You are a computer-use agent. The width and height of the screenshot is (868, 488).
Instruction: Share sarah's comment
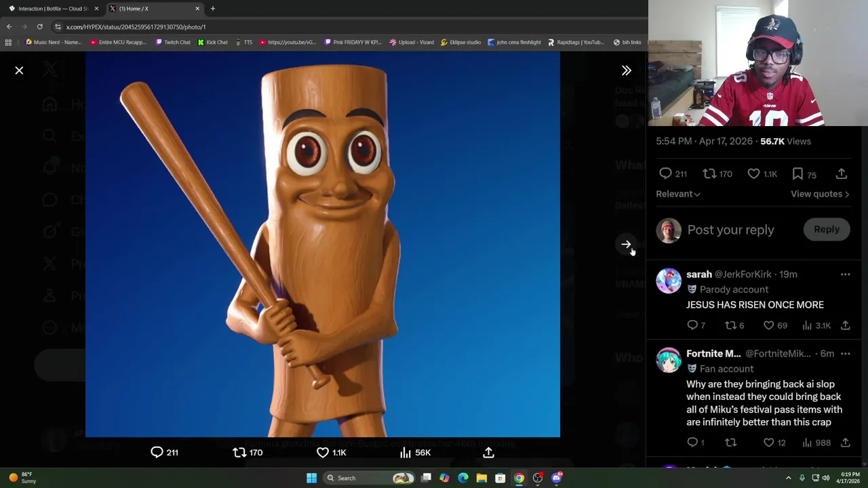pyautogui.click(x=845, y=325)
